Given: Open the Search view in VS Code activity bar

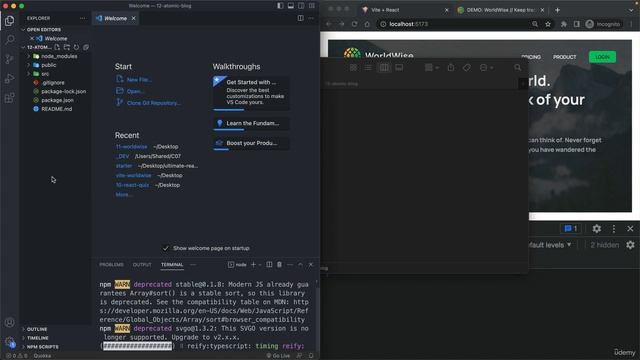Looking at the screenshot, I should pyautogui.click(x=9, y=40).
